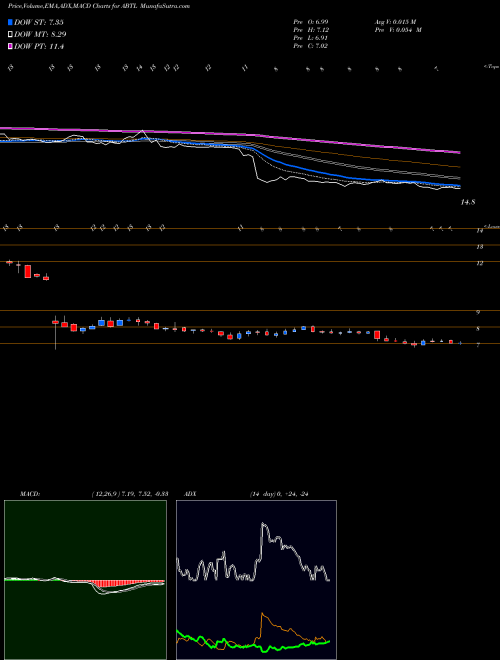Click the magenta DOW PT legend swatch
Image resolution: width=500 pixels, height=660 pixels.
(x=10, y=47)
